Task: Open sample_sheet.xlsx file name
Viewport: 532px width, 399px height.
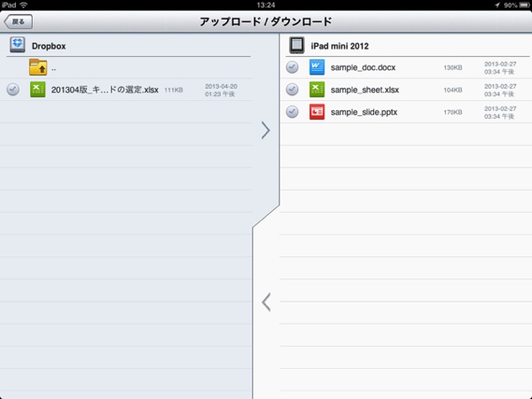Action: point(364,90)
